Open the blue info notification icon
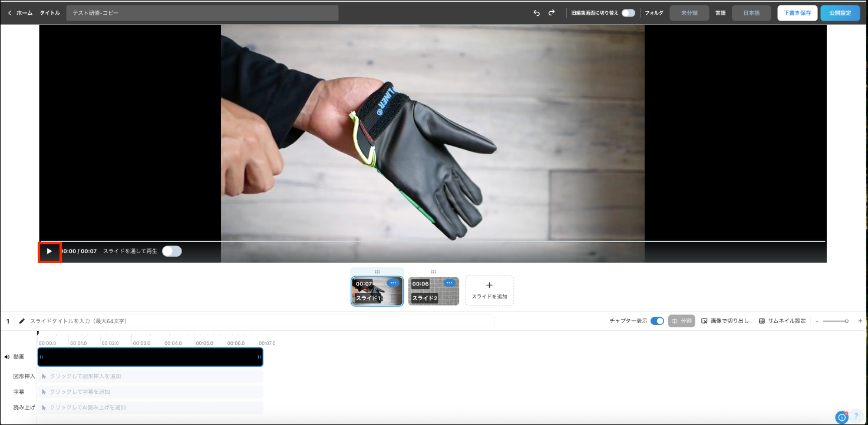Image resolution: width=868 pixels, height=425 pixels. point(842,417)
